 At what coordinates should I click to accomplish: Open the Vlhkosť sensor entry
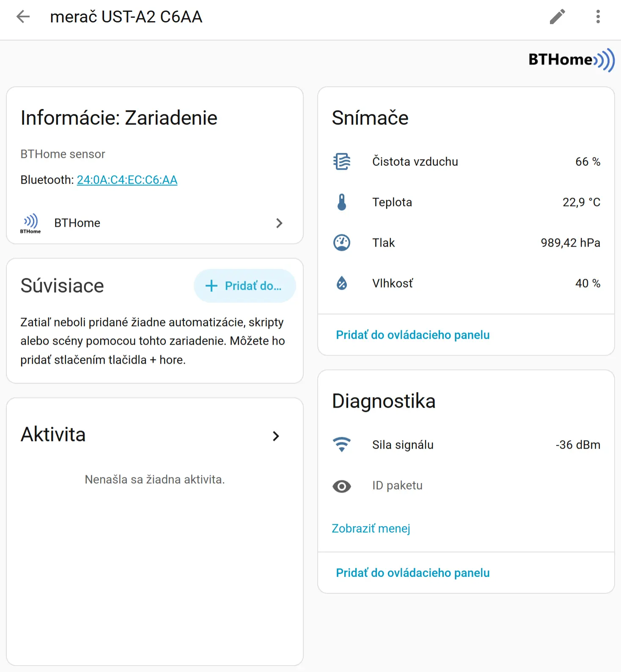tap(466, 283)
